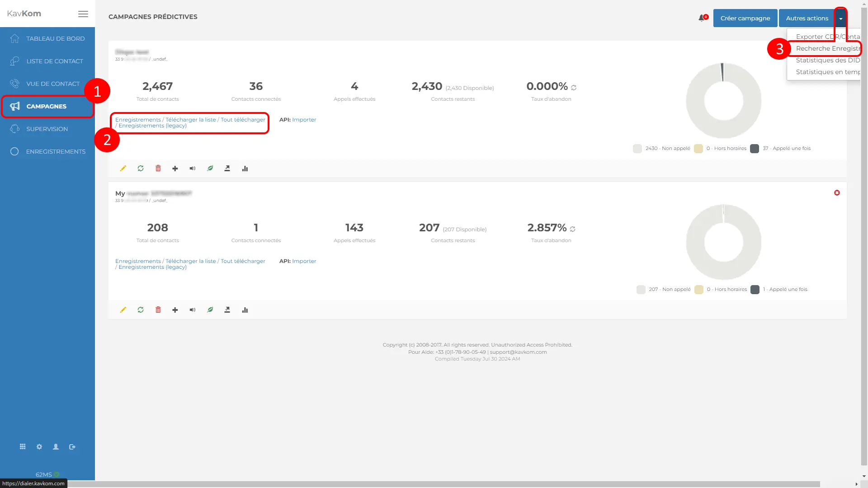
Task: Click the yellow pencil icon of first campaign
Action: coord(123,169)
